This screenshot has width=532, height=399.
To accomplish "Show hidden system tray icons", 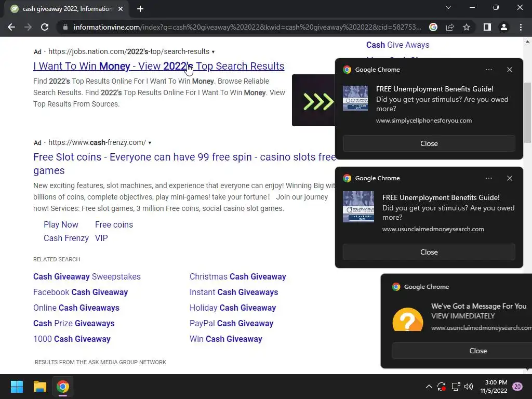I will (429, 387).
